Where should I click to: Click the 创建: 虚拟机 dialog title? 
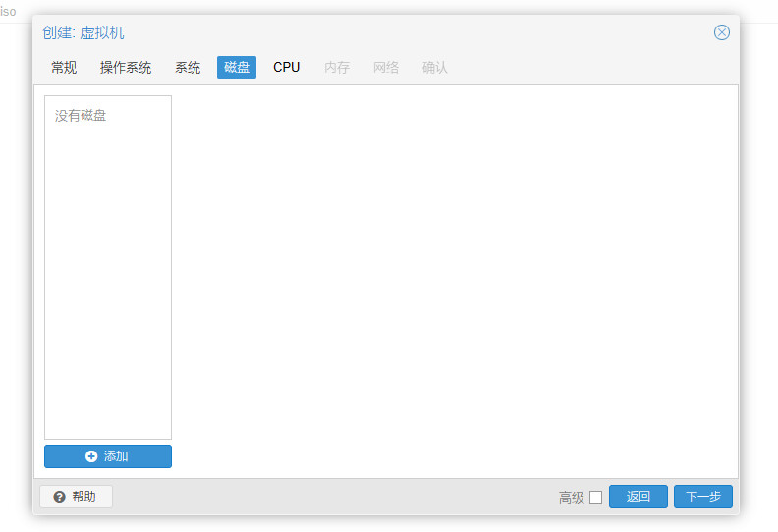click(x=83, y=32)
